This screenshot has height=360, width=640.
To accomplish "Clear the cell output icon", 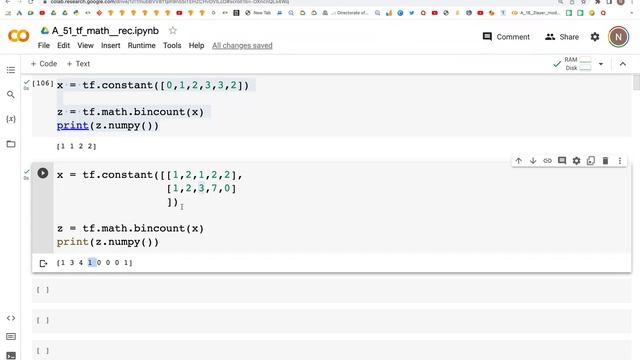I will 43,263.
